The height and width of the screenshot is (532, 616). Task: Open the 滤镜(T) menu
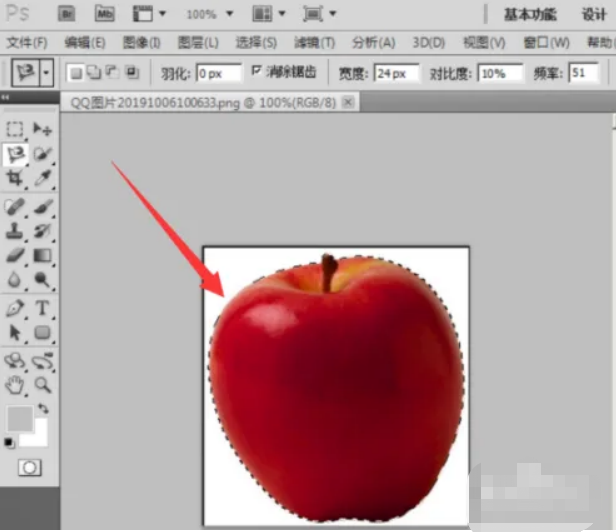314,42
